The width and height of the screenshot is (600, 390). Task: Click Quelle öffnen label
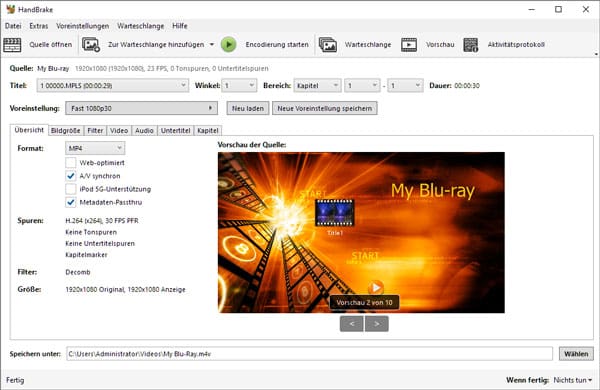pos(51,45)
